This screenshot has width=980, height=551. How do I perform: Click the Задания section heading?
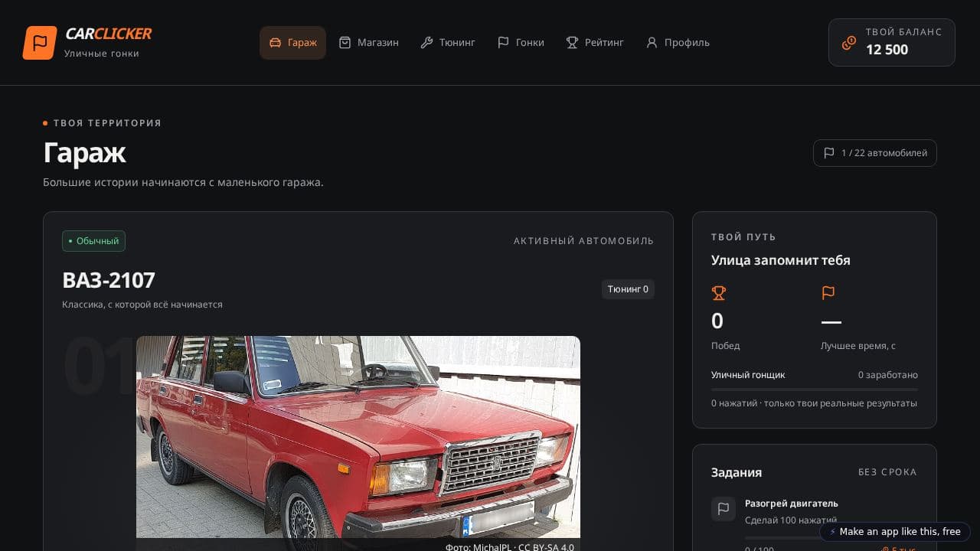737,472
